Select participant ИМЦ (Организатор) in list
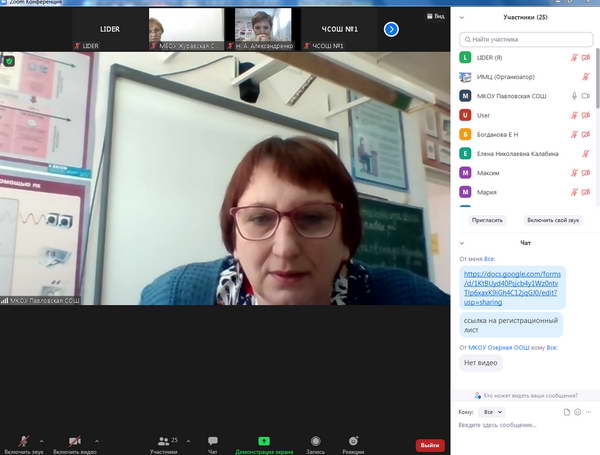The height and width of the screenshot is (455, 600). click(525, 77)
